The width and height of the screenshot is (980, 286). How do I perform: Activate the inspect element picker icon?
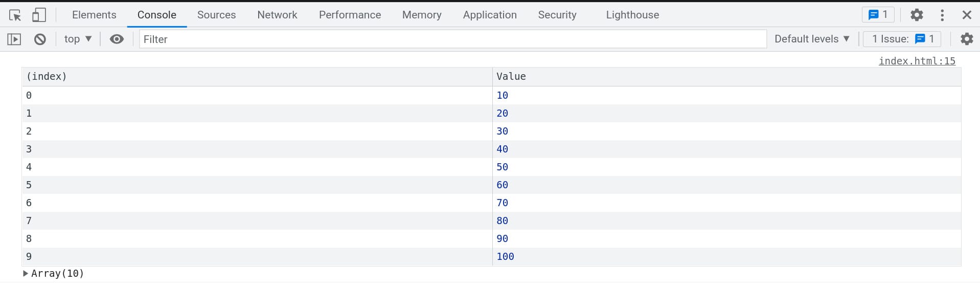click(15, 15)
